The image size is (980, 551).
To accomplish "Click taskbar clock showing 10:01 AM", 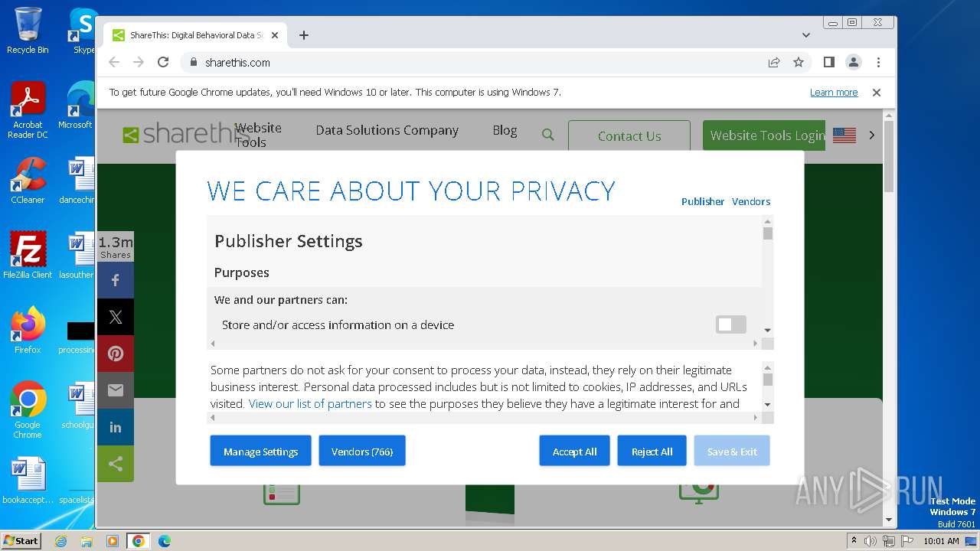I will click(x=941, y=541).
